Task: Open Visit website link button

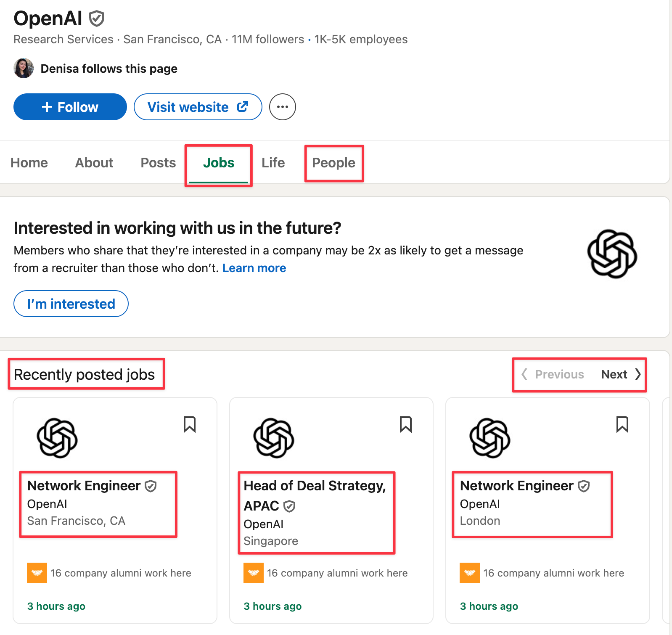Action: click(x=198, y=107)
